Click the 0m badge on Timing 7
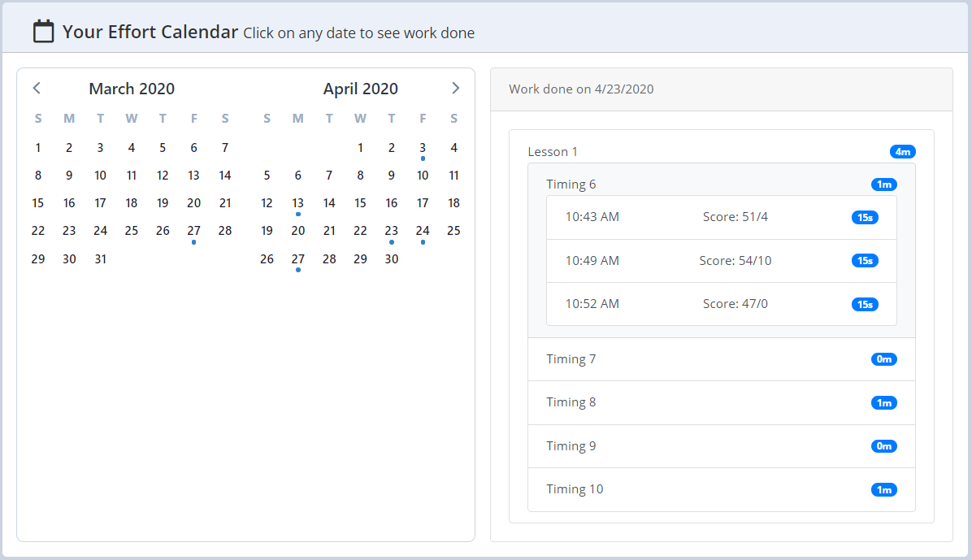This screenshot has width=972, height=560. [x=883, y=359]
